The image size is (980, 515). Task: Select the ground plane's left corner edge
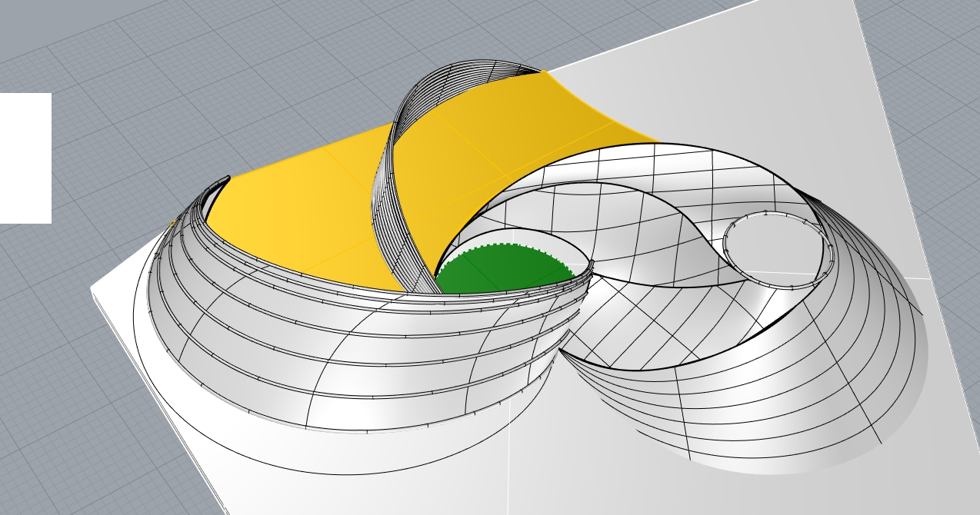tap(95, 291)
